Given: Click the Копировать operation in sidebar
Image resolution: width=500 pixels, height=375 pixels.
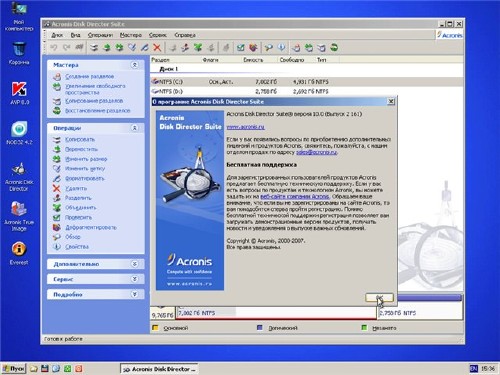Looking at the screenshot, I should (x=80, y=139).
